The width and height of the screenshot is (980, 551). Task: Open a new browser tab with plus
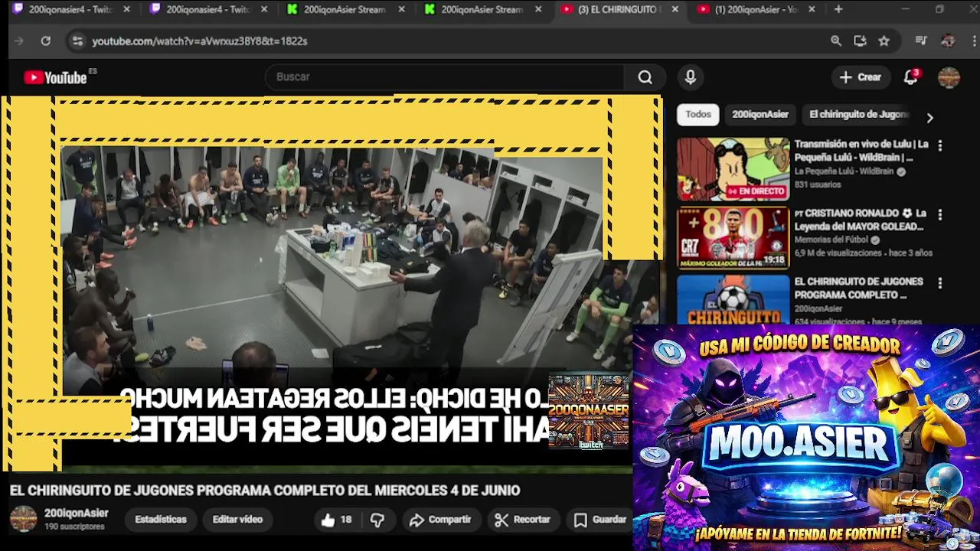point(838,9)
